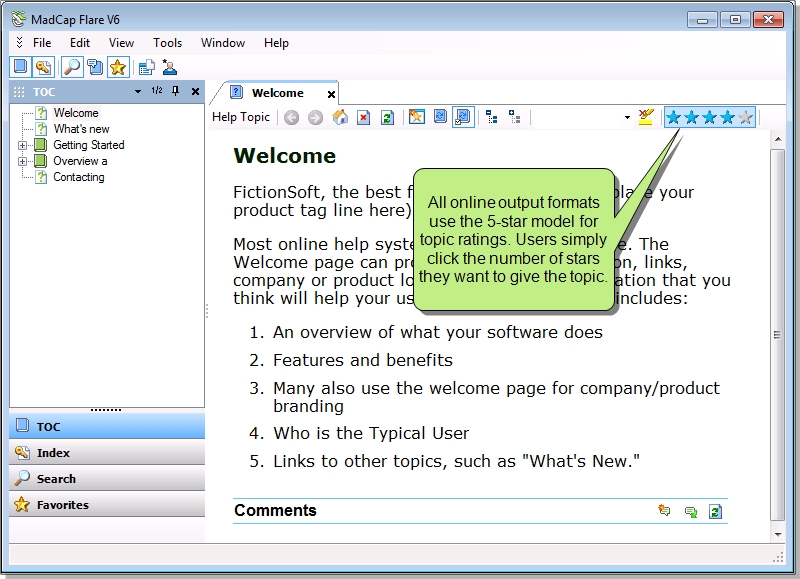Rate the topic with the fifth star
This screenshot has width=800, height=579.
[745, 117]
